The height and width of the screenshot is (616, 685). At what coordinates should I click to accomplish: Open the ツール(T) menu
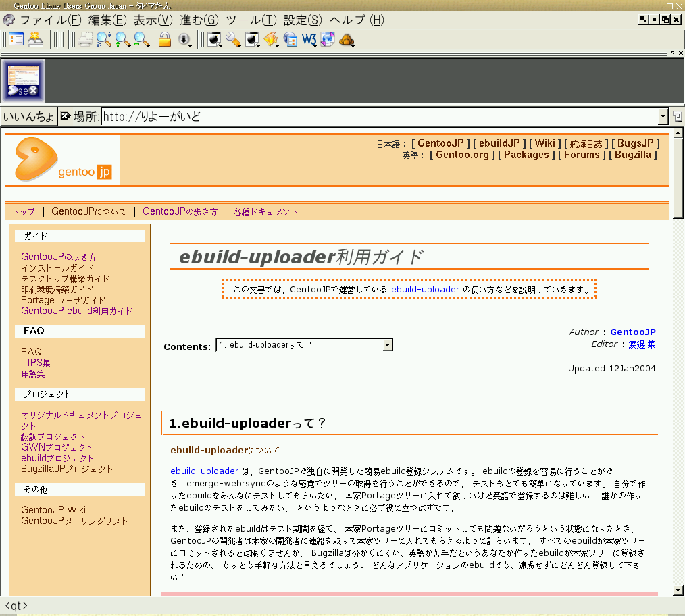pos(251,20)
